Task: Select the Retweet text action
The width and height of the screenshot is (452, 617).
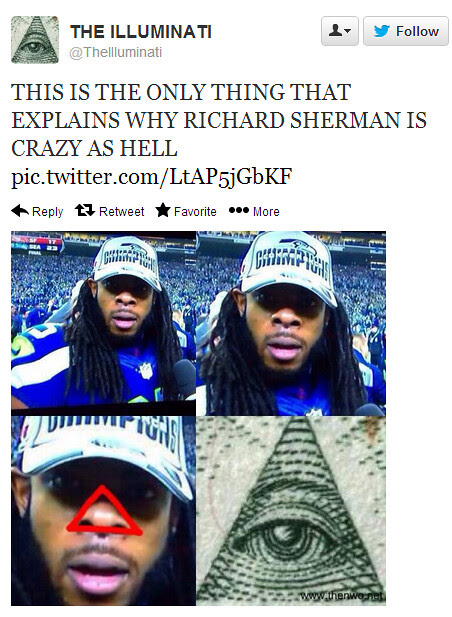Action: pos(122,212)
